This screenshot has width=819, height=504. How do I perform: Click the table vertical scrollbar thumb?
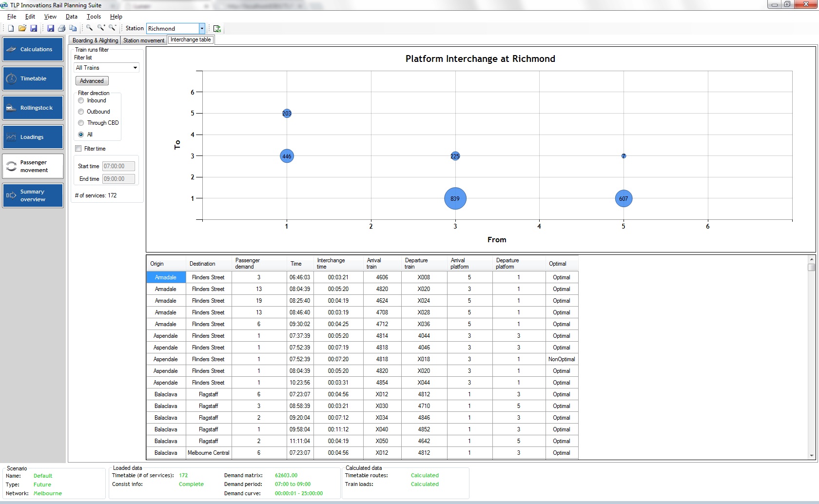click(x=812, y=267)
